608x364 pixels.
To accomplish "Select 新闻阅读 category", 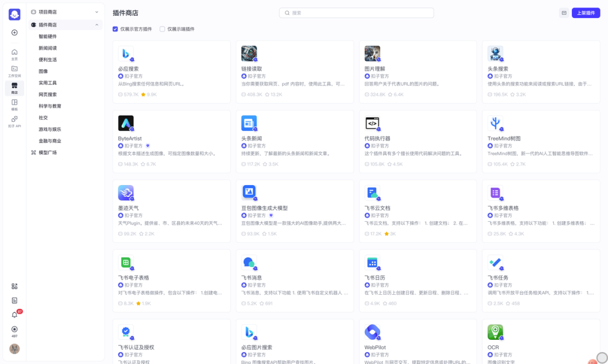I will 48,48.
